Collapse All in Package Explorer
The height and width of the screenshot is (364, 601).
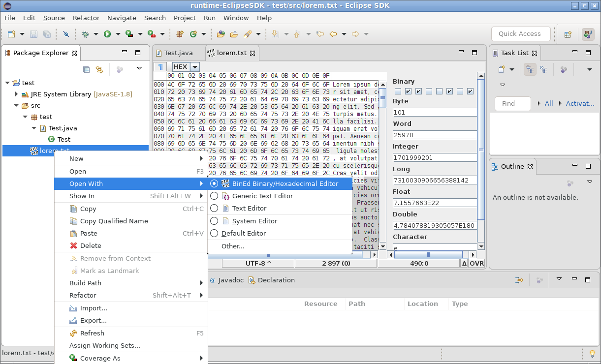[x=86, y=69]
